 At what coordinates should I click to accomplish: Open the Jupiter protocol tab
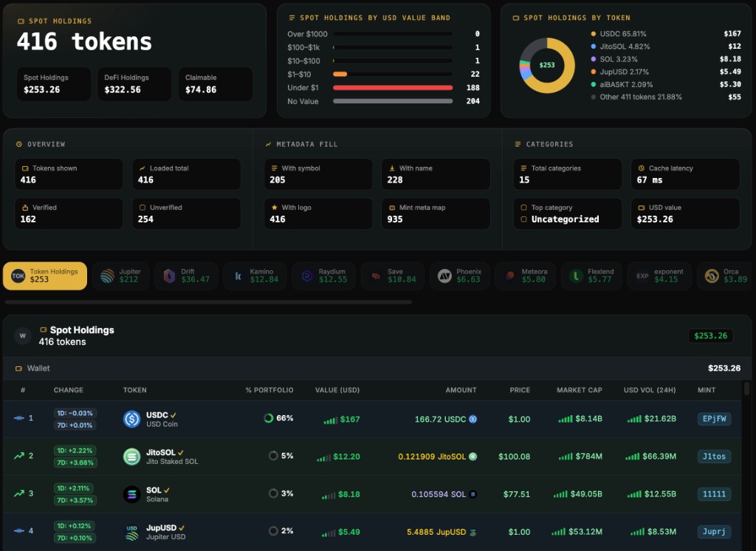[120, 276]
